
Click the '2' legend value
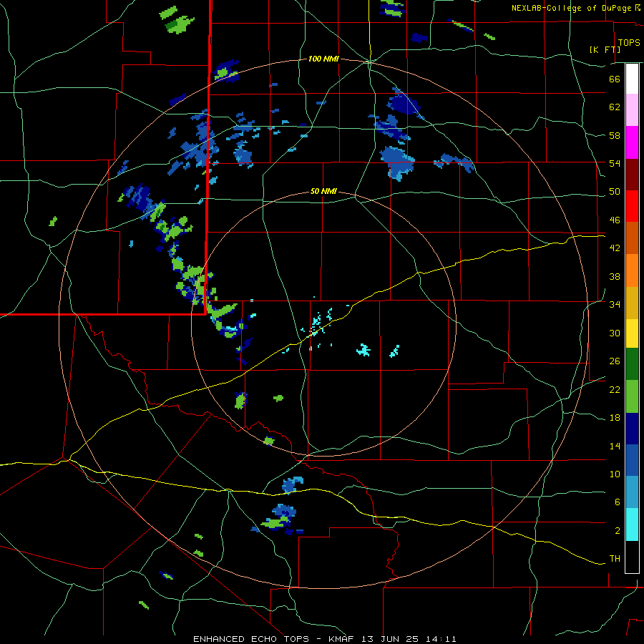(618, 531)
